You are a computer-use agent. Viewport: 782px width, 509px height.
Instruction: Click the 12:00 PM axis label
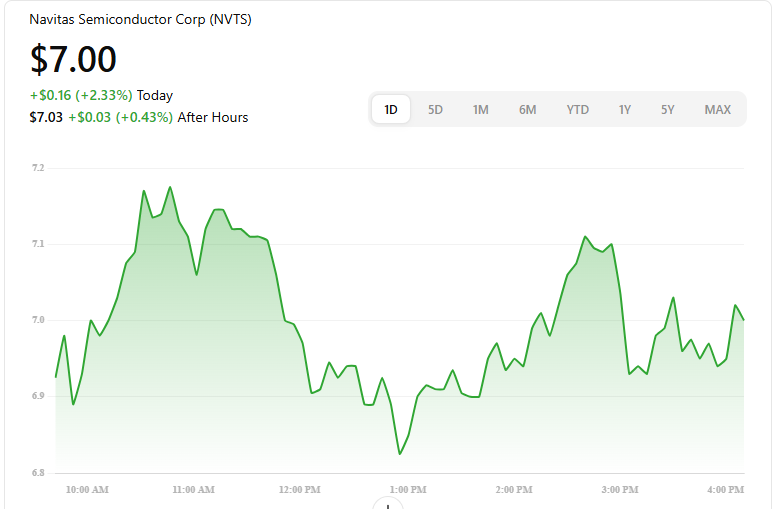coord(300,490)
